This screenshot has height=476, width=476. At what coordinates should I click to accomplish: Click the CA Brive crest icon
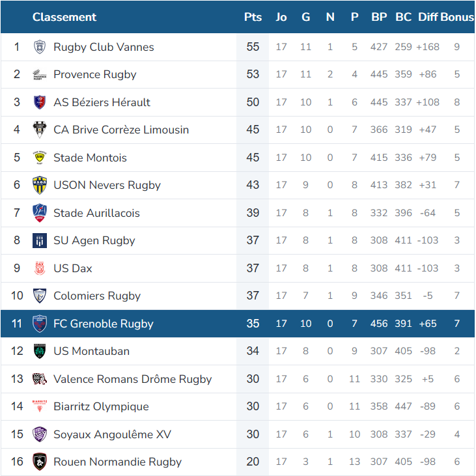click(40, 130)
